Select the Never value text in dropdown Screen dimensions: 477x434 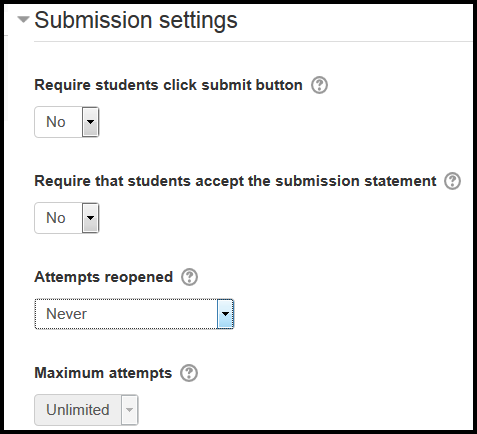point(66,314)
